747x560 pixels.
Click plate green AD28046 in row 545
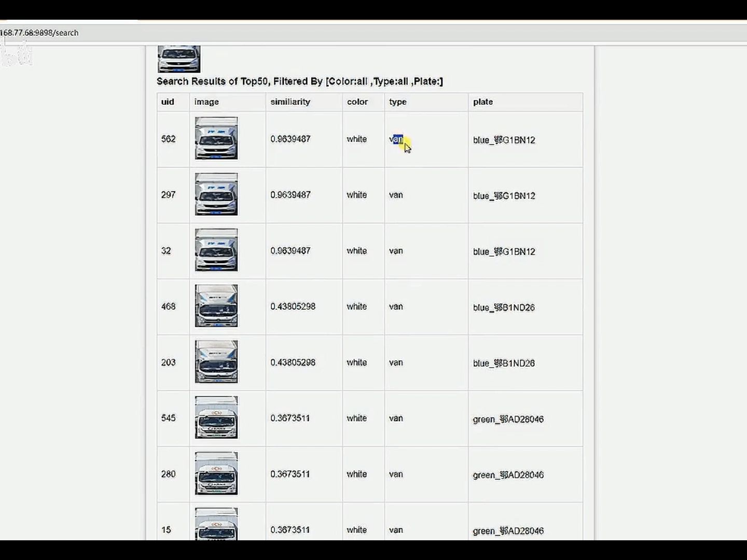[508, 419]
